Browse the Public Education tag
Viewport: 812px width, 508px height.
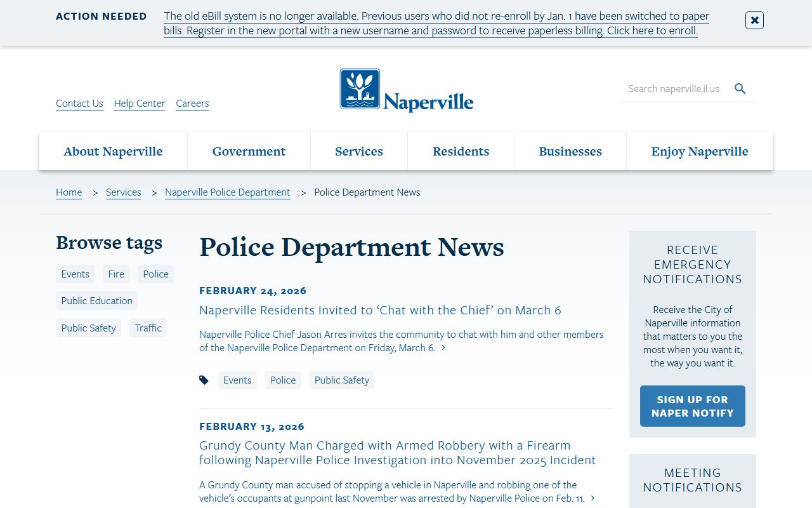point(96,301)
